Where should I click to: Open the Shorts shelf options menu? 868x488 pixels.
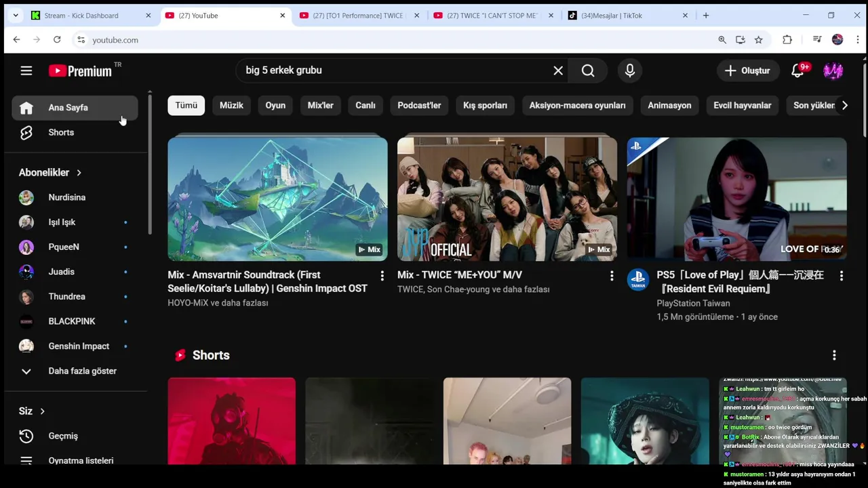coord(834,355)
